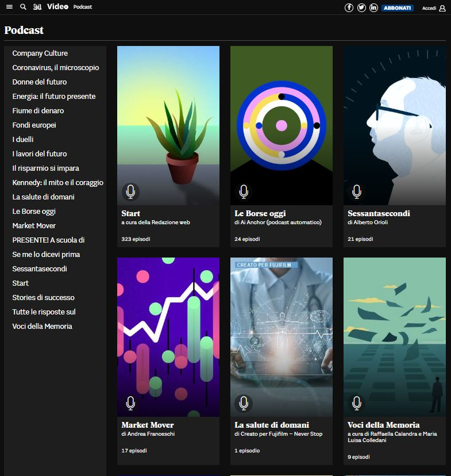Click microphone icon on La salute di domani card

coord(244,403)
